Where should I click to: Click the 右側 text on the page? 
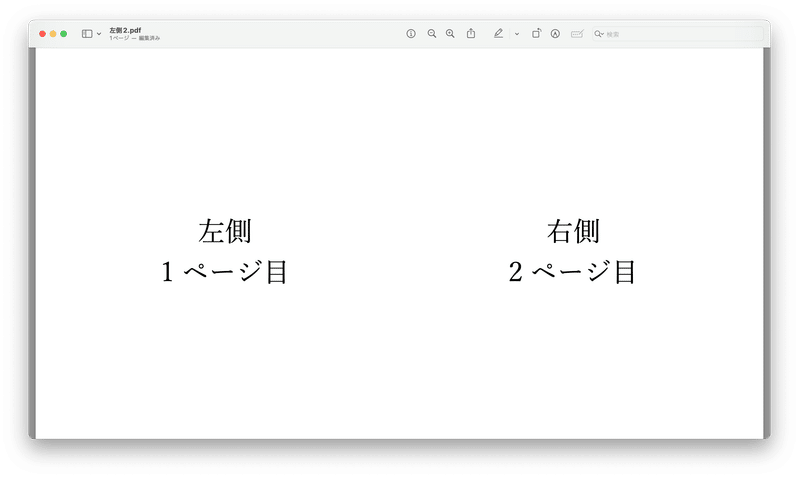573,231
